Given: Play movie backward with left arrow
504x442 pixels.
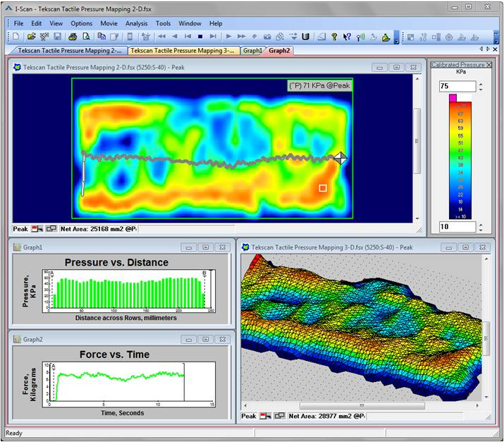Looking at the screenshot, I should click(x=175, y=37).
